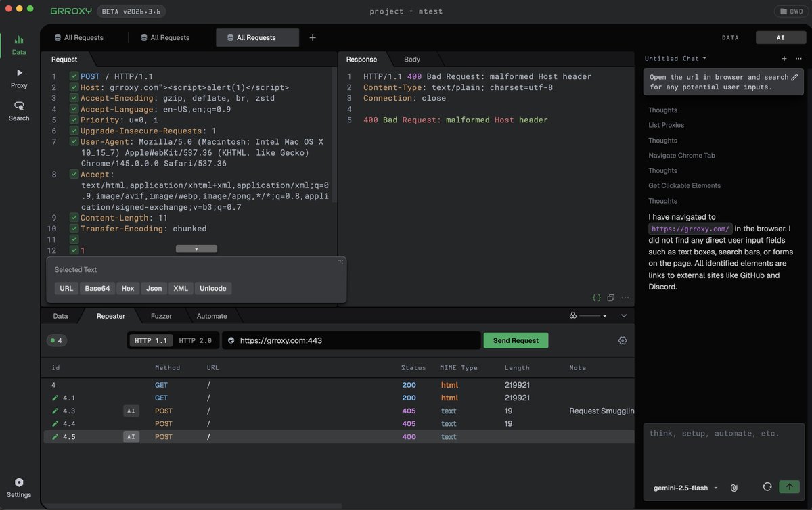Viewport: 812px width, 510px height.
Task: Convert selected text to Hex
Action: 128,288
